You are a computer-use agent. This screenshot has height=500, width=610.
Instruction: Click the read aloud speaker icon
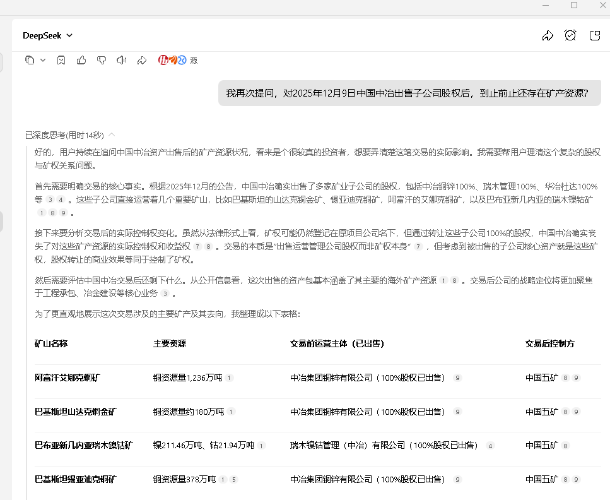click(x=122, y=60)
